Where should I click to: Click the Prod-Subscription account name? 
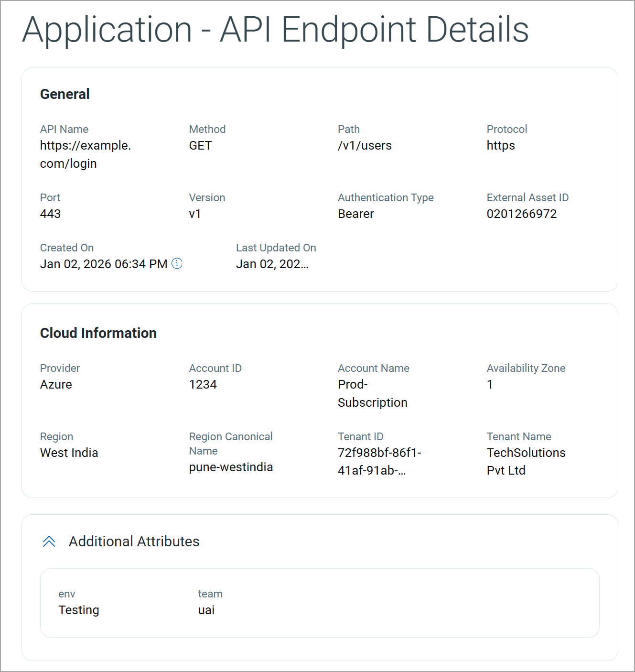[373, 393]
